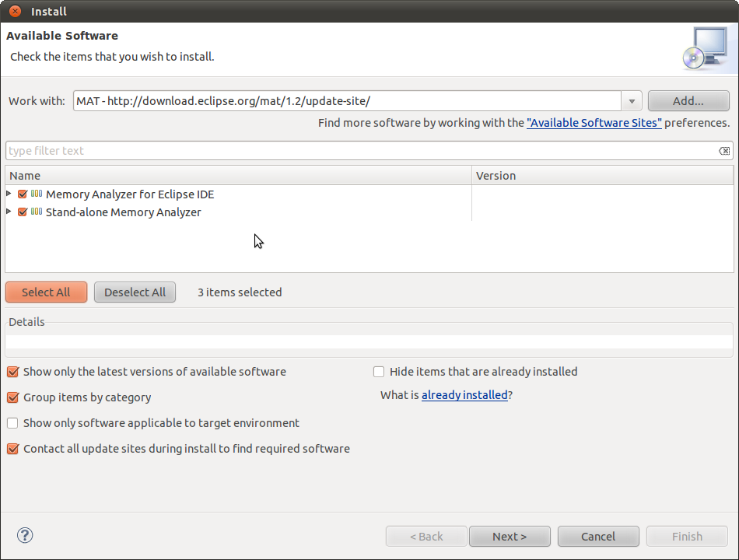Open the already installed link
Viewport: 739px width, 560px height.
(x=464, y=395)
